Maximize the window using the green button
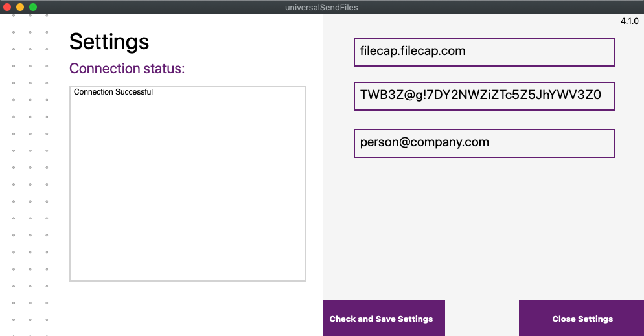644x336 pixels. click(x=33, y=7)
